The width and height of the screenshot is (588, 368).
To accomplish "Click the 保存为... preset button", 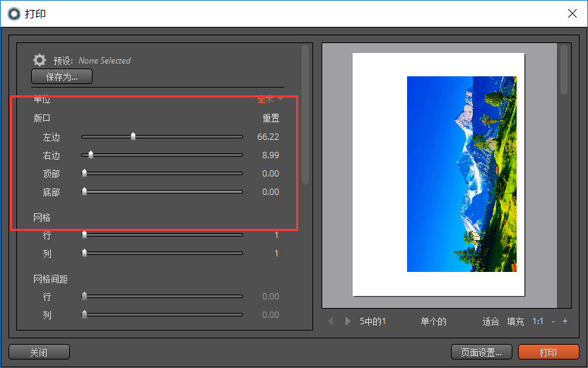I will point(62,77).
